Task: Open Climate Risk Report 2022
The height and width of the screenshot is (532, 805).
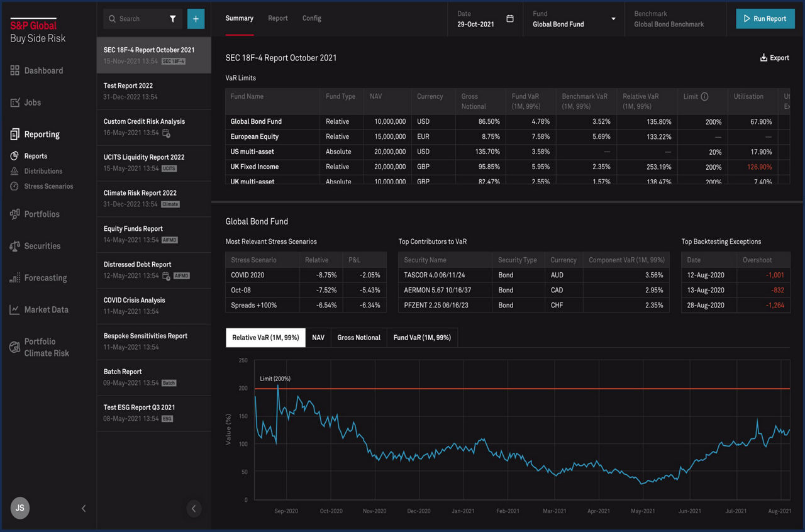Action: coord(154,199)
